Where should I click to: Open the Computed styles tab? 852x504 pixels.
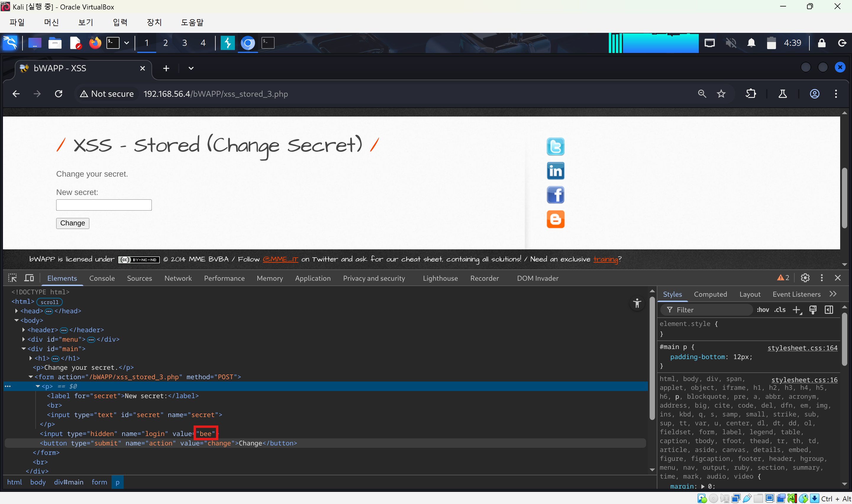710,294
